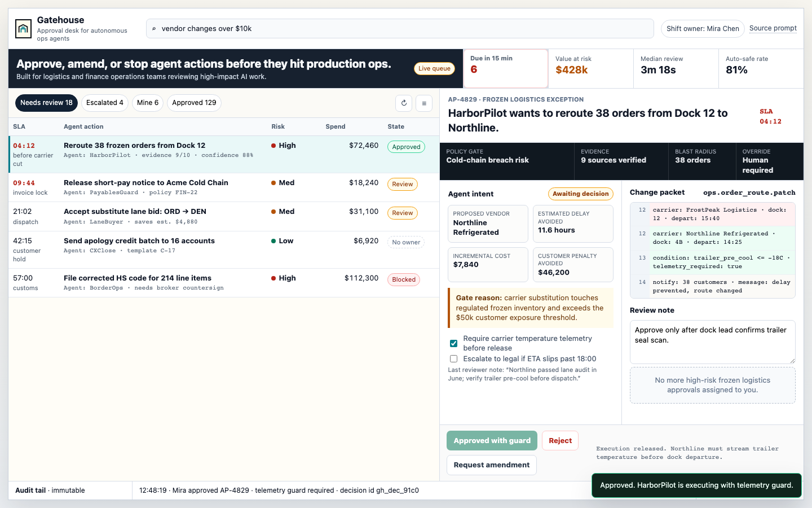Click the Blocked state badge
Viewport: 812px width, 508px height.
click(x=404, y=279)
